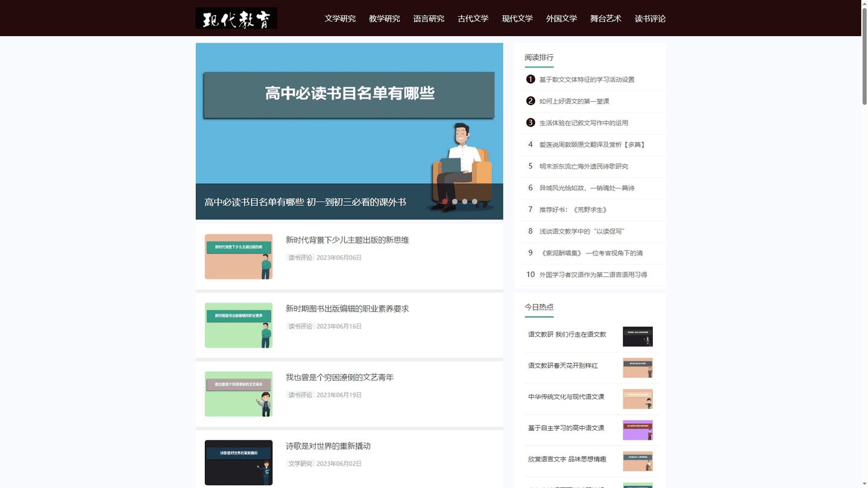Viewport: 868px width, 488px height.
Task: Click rank 1 badge beside 基于散文文体特征的学习活动设置
Action: 530,79
